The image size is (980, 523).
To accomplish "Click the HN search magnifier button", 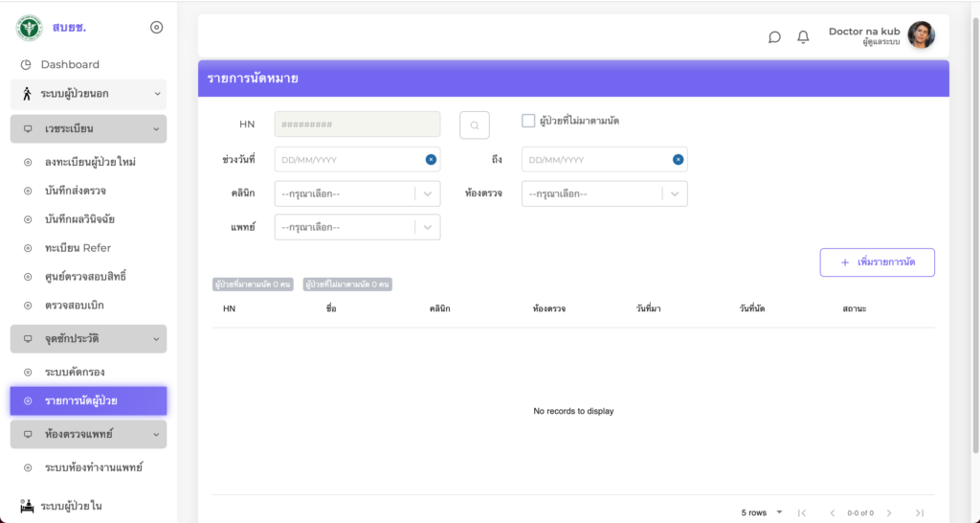I will (474, 125).
